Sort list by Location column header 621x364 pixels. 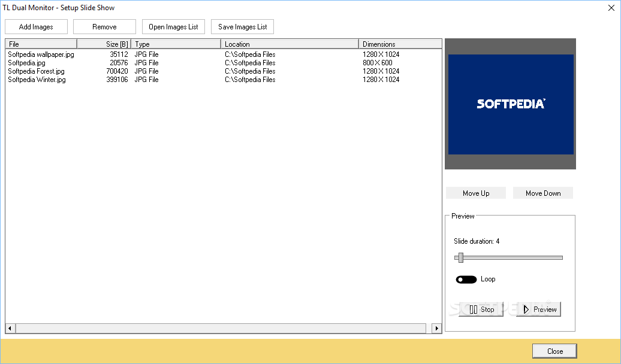290,44
